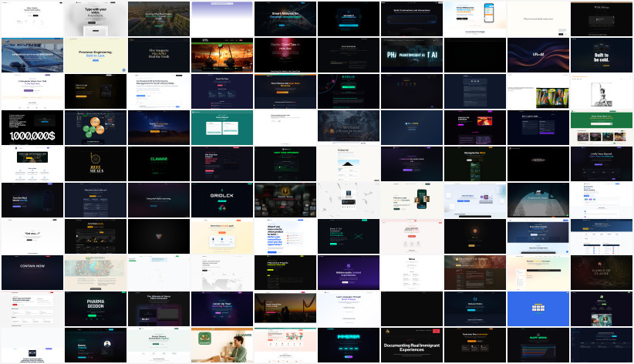634x364 pixels.
Task: Open the '1,000,000$' thumbnail
Action: pyautogui.click(x=32, y=127)
